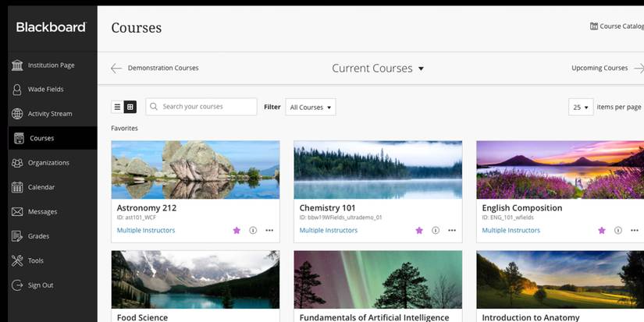Open Introduction to Anatomy thumbnail
Screen dimensions: 644x322
click(x=560, y=280)
